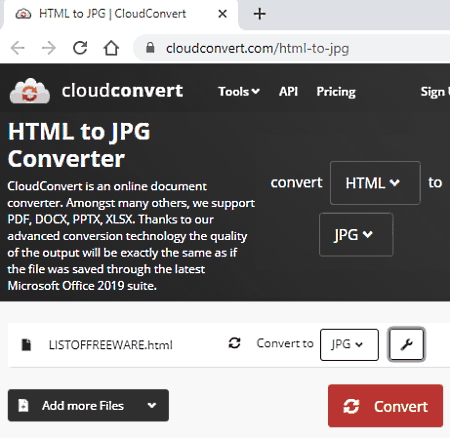Click the refresh arrows icon beside Convert to
Screen dimensions: 450x438
coord(234,343)
